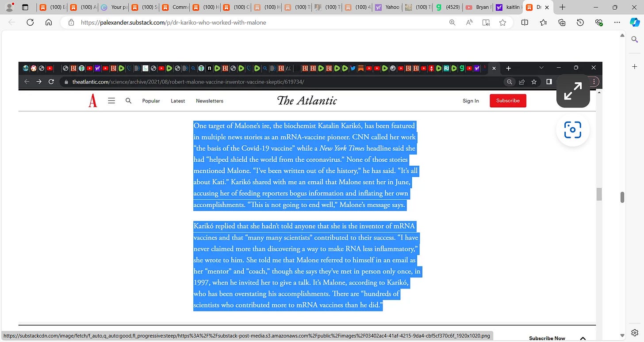Open the Edge profile avatar menu
The height and width of the screenshot is (342, 644).
pyautogui.click(x=9, y=7)
